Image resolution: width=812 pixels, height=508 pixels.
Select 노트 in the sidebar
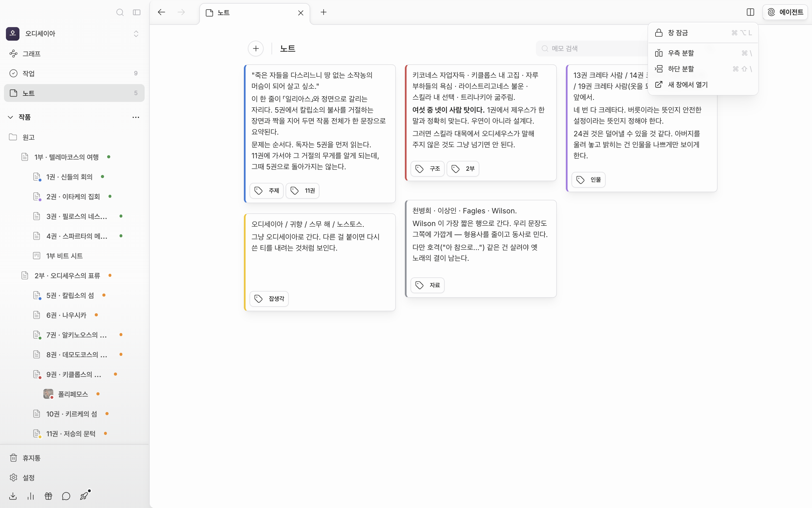click(x=74, y=93)
